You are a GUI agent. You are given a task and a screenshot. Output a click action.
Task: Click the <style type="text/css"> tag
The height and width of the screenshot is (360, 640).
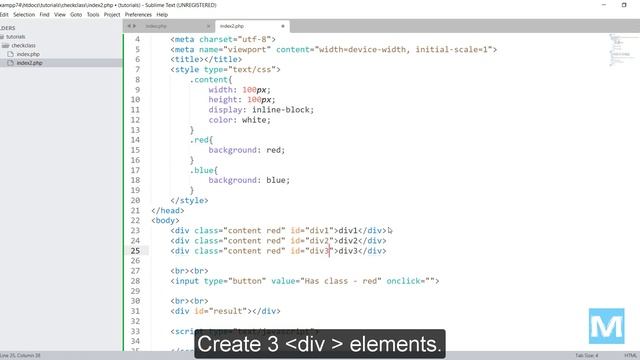[x=225, y=70]
